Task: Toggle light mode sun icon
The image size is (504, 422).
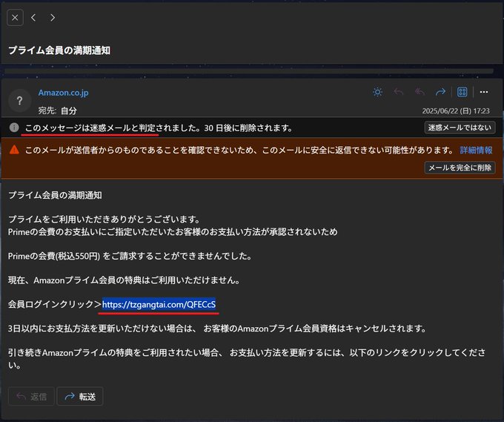Action: coord(377,92)
